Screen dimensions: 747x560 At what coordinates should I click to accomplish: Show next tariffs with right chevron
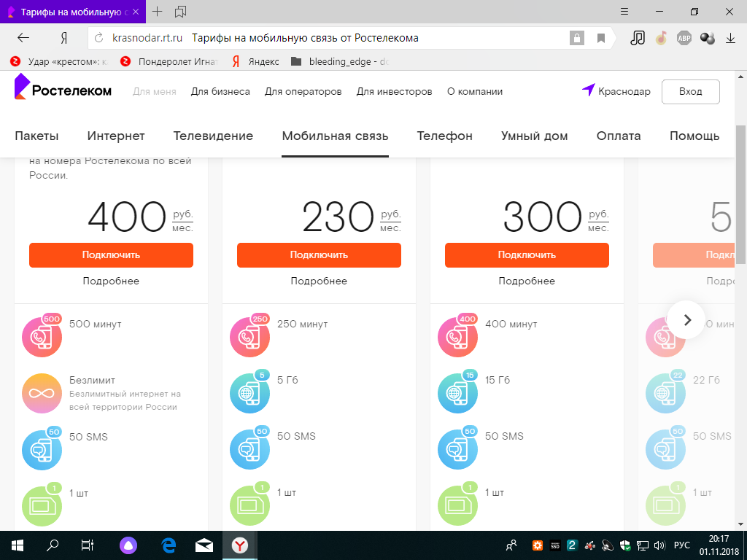686,320
